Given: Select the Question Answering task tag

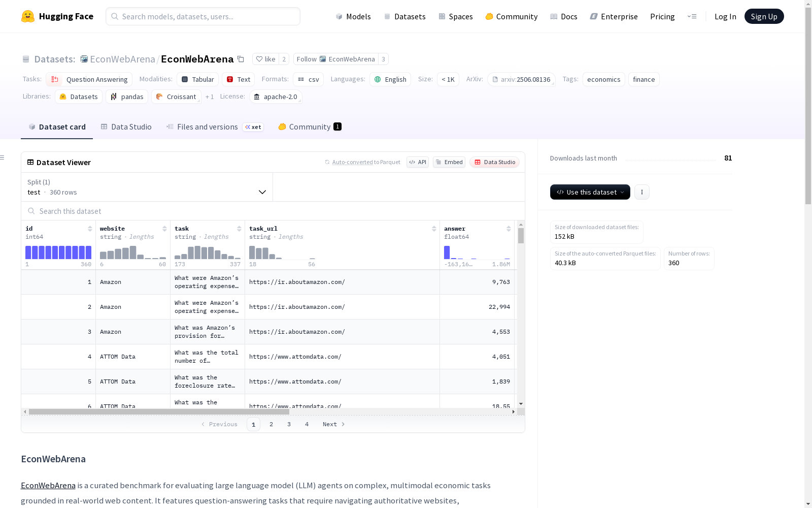Looking at the screenshot, I should 89,79.
